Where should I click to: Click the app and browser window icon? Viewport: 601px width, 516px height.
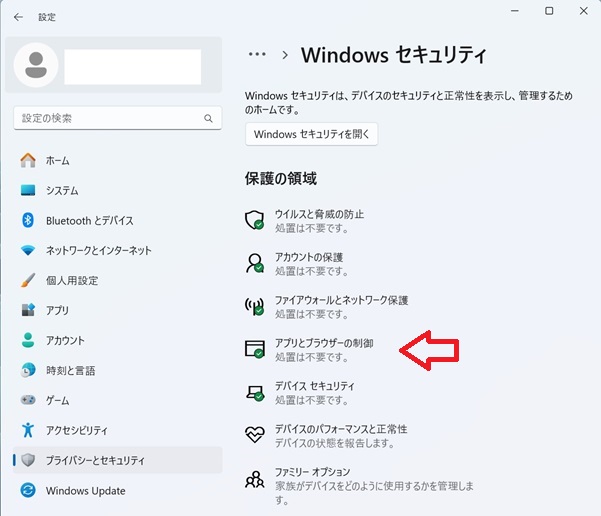[x=255, y=349]
